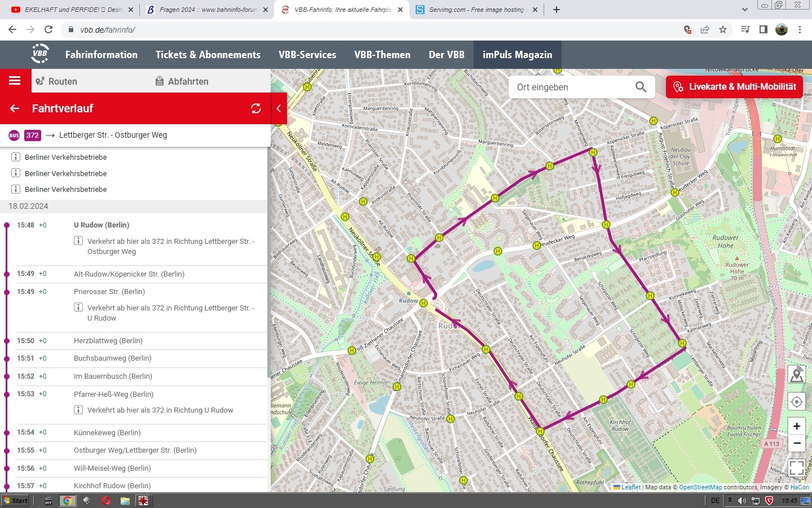Zoom out on the map with the minus button
Image resolution: width=812 pixels, height=508 pixels.
coord(796,443)
